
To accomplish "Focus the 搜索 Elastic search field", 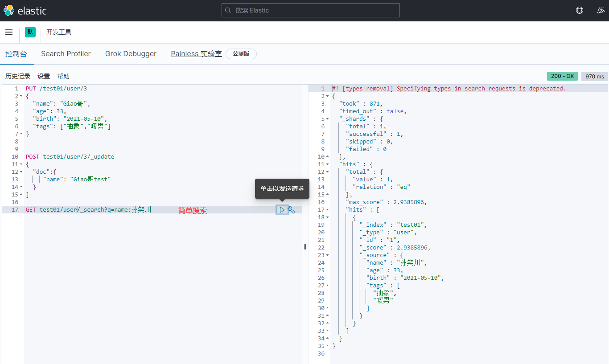I will [x=310, y=10].
